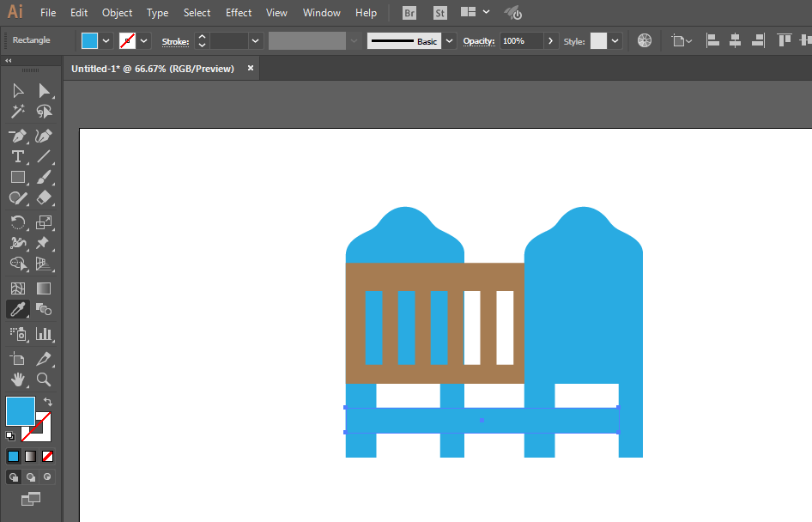This screenshot has height=522, width=812.
Task: Swap fill and stroke colors
Action: (48, 402)
